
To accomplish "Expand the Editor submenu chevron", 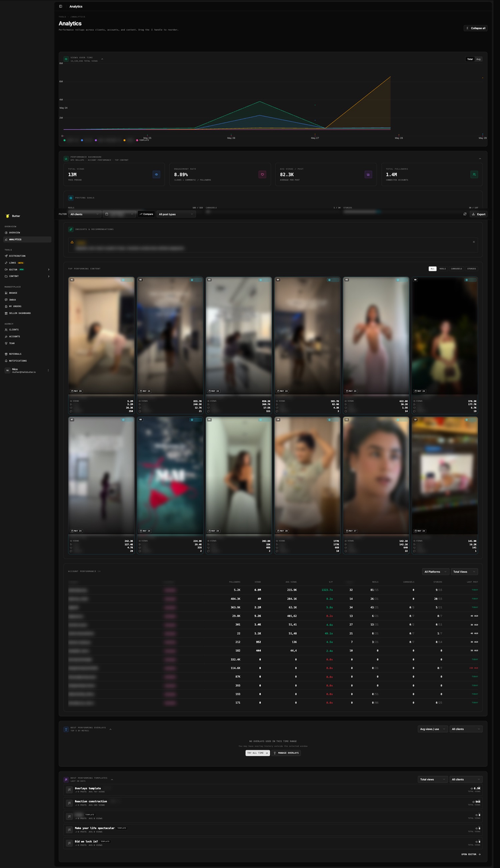I will point(48,270).
